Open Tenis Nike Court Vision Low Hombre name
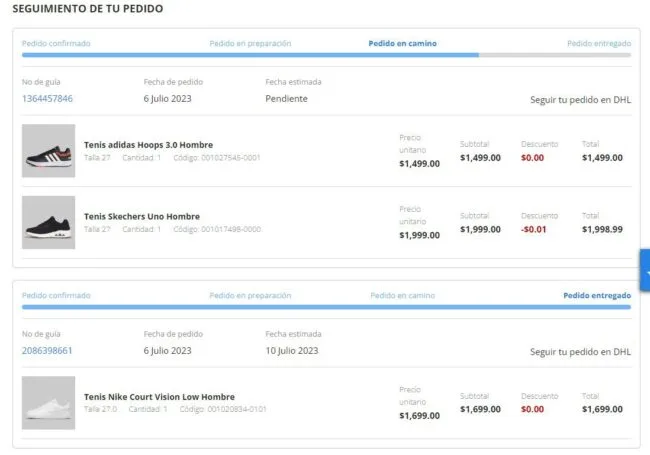The height and width of the screenshot is (455, 650). [159, 397]
